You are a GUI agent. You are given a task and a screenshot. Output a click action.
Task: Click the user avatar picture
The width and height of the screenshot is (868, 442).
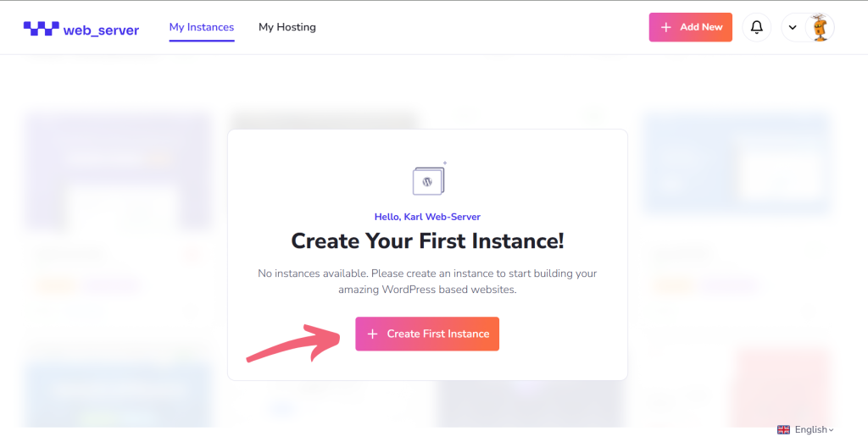coord(819,27)
